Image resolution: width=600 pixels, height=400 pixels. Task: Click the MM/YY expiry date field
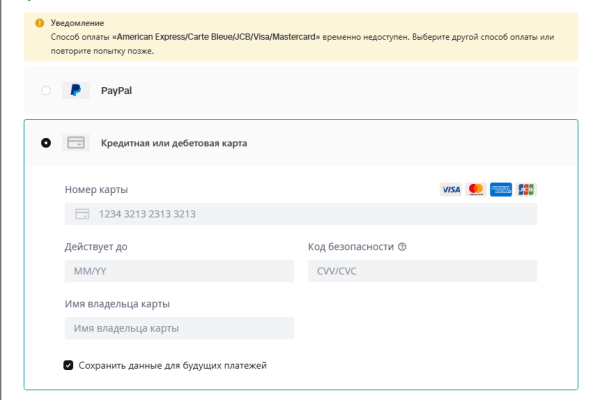coord(179,271)
